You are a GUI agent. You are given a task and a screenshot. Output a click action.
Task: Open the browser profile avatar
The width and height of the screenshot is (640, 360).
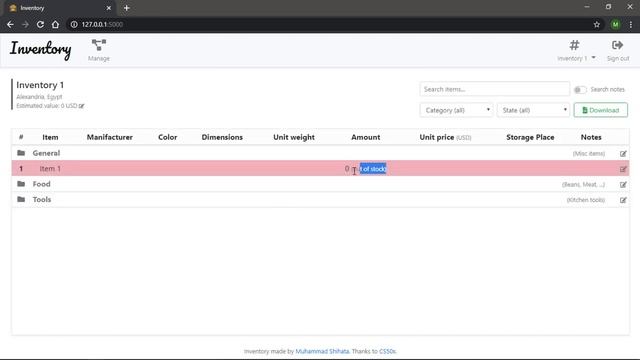point(615,24)
